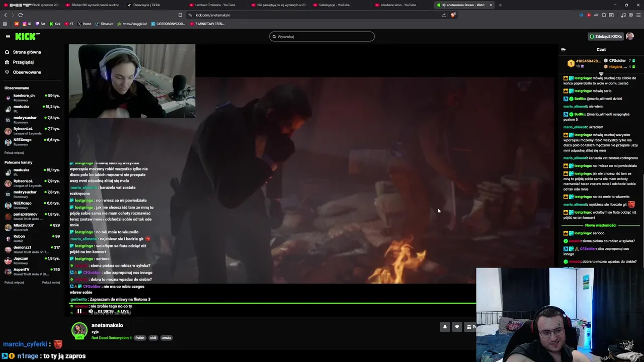644x362 pixels.
Task: Open X Home bookmark
Action: point(85,24)
